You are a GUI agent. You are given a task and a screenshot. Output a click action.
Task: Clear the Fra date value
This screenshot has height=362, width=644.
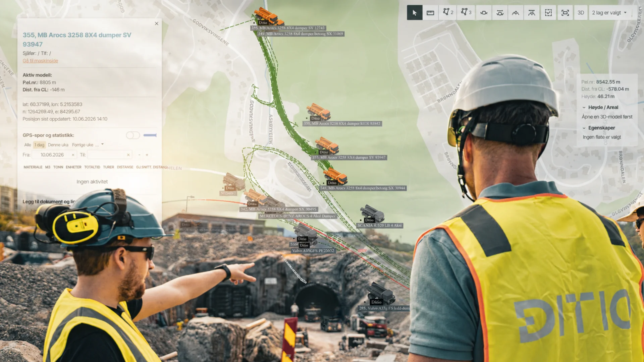pos(73,155)
